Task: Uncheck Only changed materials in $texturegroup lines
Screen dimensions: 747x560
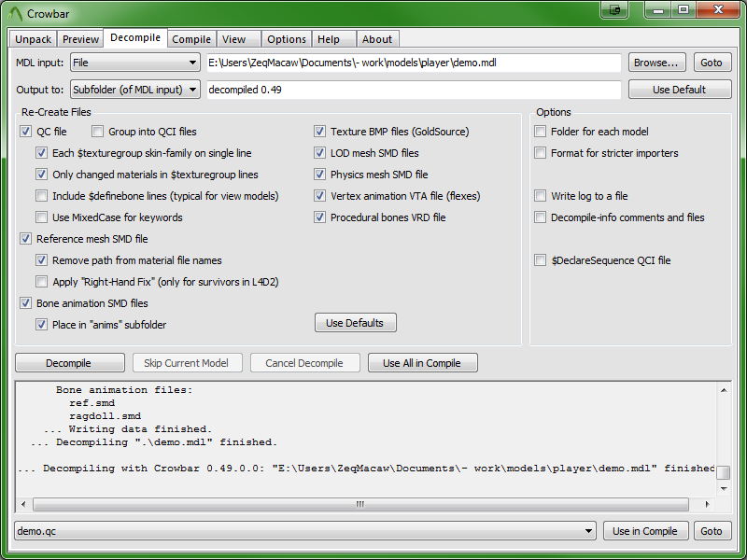Action: point(41,175)
